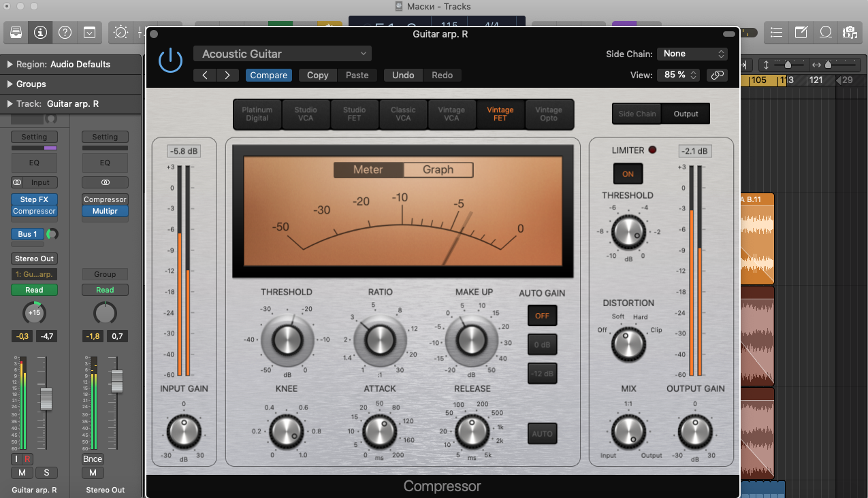Open the Loop Browser icon
Image resolution: width=868 pixels, height=498 pixels.
pyautogui.click(x=825, y=32)
